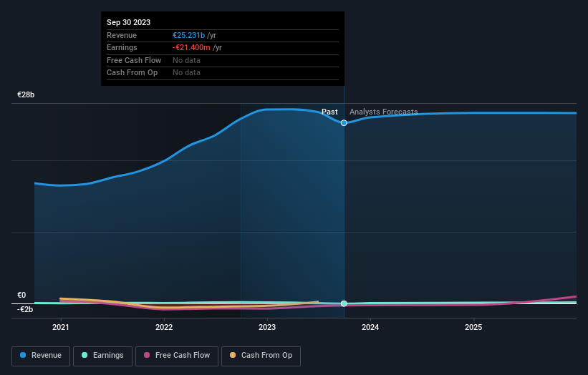Click the blue Revenue legend dot
The height and width of the screenshot is (375, 588).
[x=23, y=355]
